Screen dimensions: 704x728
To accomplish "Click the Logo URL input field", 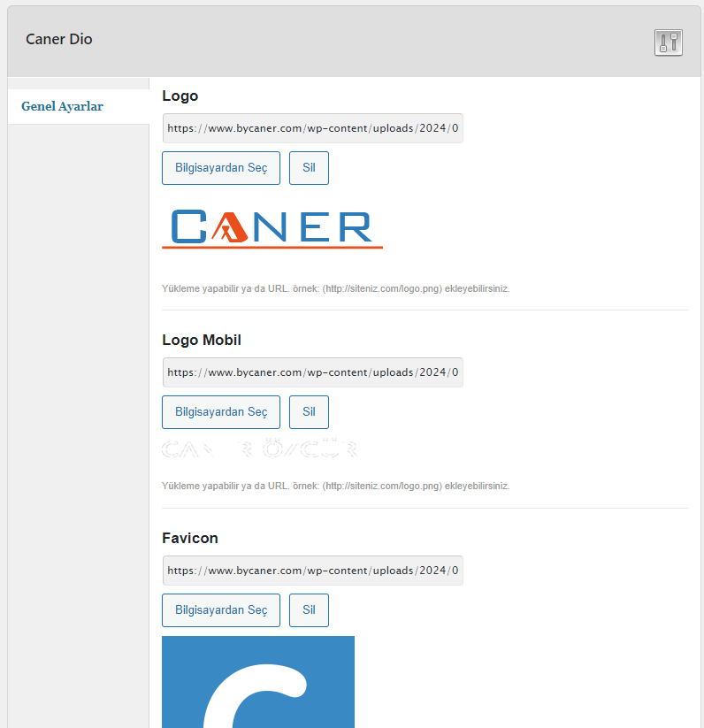I will pos(313,128).
